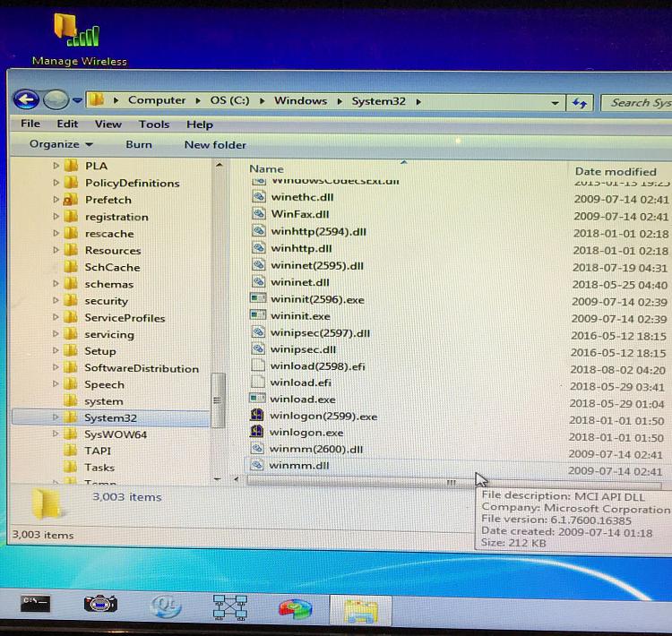Open the recent locations dropdown arrow
The width and height of the screenshot is (672, 636).
[x=77, y=100]
